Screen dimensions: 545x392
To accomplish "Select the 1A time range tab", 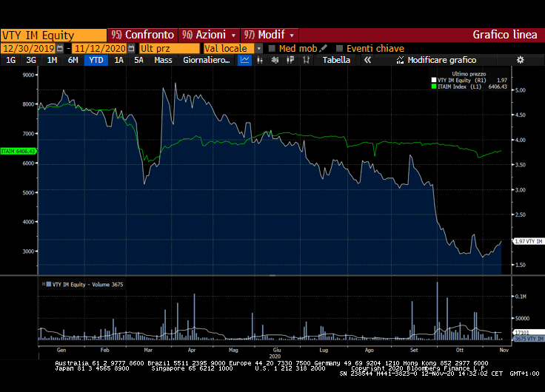I will point(119,60).
